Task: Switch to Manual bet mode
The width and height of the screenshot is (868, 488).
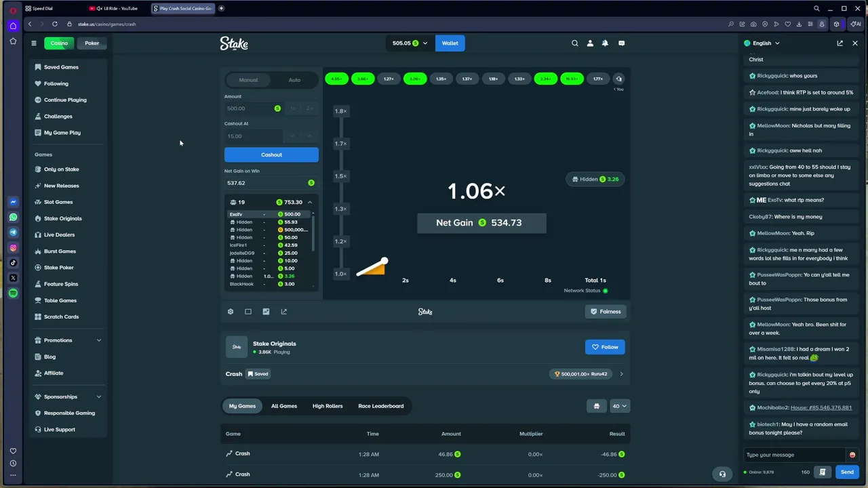Action: tap(248, 80)
